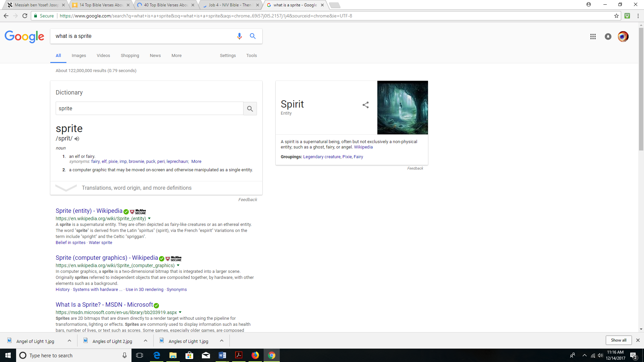Viewport: 644px width, 362px height.
Task: Open options arrow for Angel of Light 1.jpg download
Action: [x=69, y=341]
